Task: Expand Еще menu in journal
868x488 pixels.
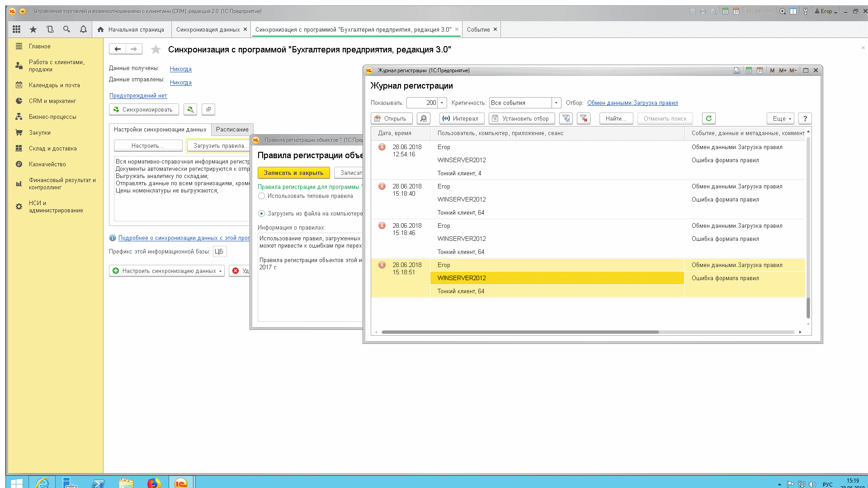Action: (780, 118)
